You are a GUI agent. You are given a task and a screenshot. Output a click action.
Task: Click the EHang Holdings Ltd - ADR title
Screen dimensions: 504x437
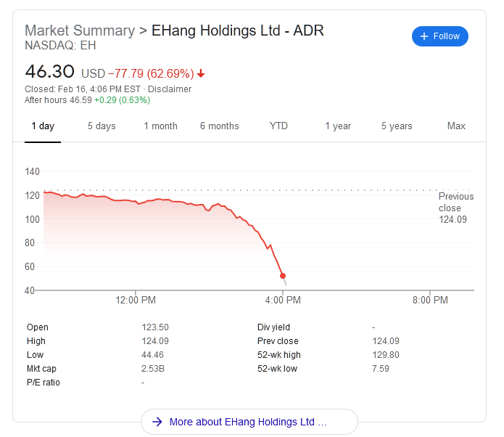[x=237, y=30]
